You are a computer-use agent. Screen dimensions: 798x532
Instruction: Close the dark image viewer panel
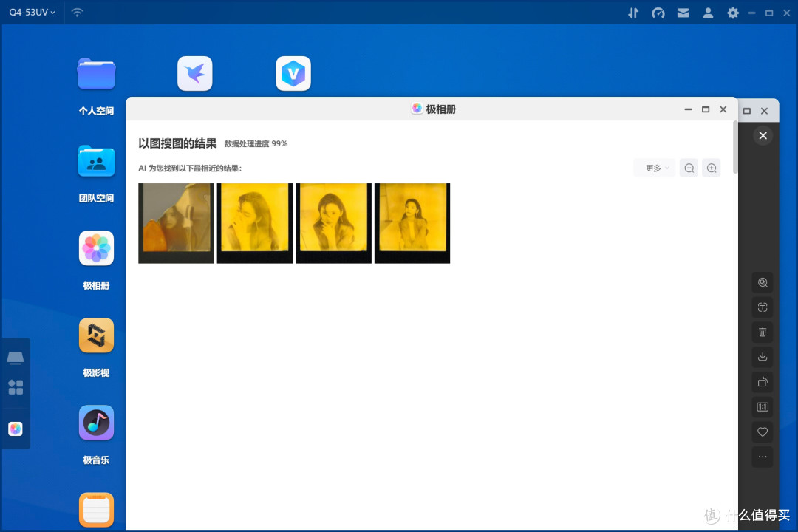(763, 135)
